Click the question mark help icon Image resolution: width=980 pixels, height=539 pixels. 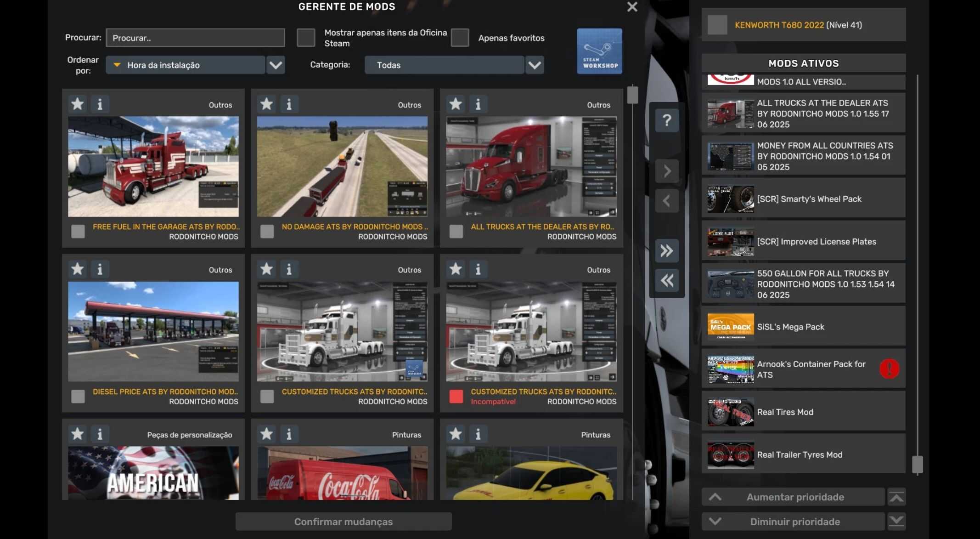pyautogui.click(x=667, y=120)
